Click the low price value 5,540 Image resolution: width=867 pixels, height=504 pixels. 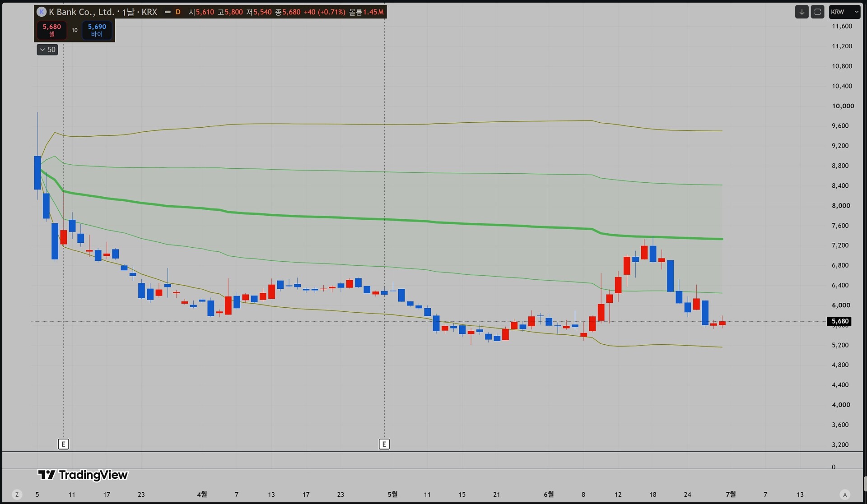pos(262,12)
